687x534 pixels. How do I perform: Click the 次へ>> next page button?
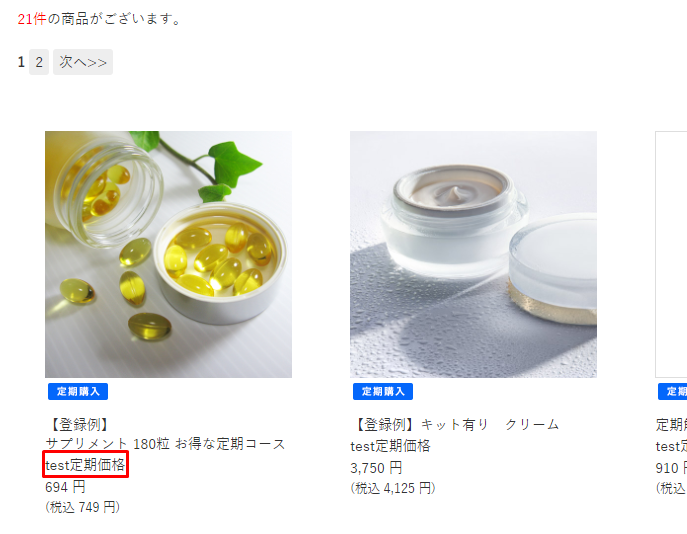[83, 62]
